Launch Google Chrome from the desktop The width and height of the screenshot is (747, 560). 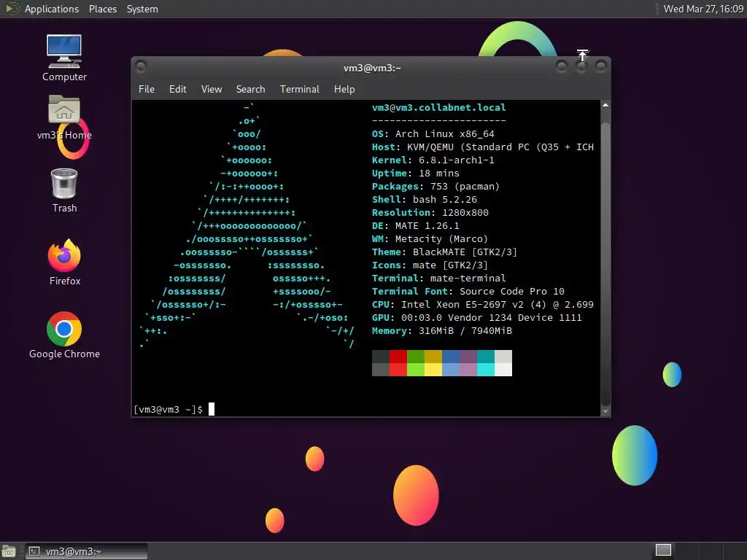tap(64, 335)
